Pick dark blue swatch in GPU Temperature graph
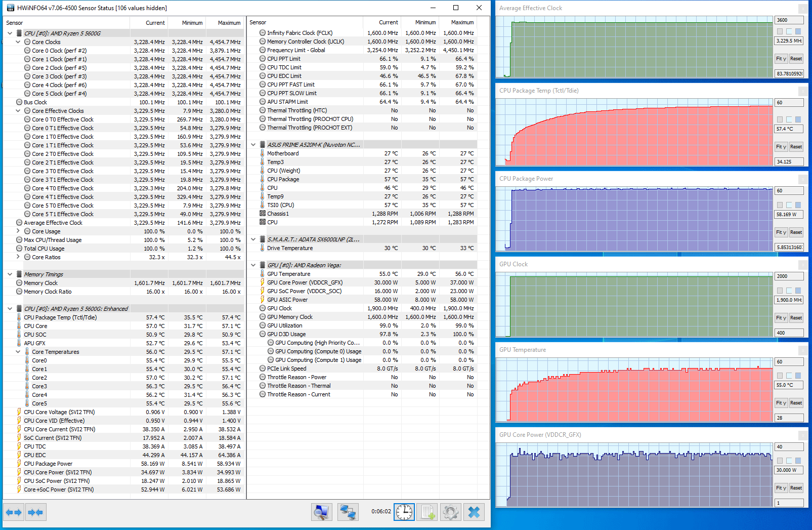Screen dimensions: 812x530 [x=798, y=376]
